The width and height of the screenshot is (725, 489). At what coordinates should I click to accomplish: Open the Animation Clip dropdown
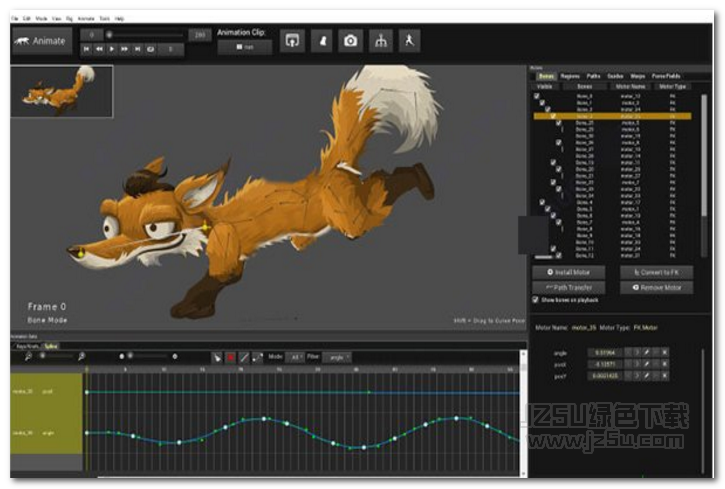click(x=245, y=47)
